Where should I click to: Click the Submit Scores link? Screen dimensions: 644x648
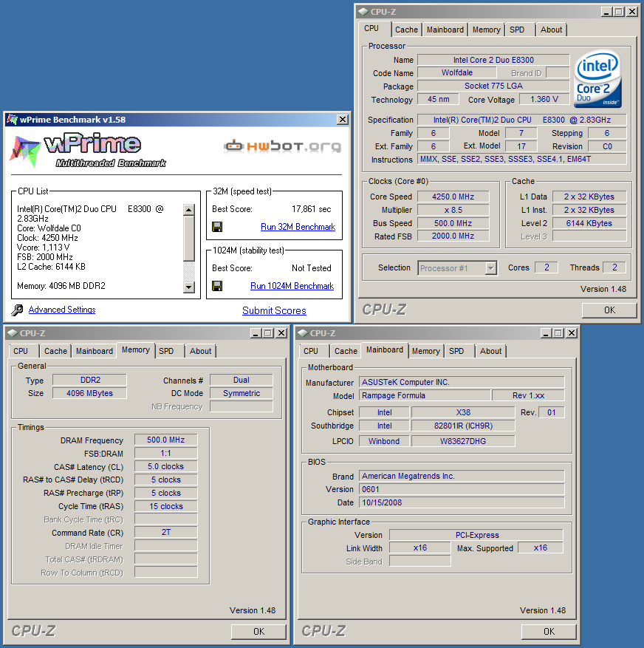(274, 311)
